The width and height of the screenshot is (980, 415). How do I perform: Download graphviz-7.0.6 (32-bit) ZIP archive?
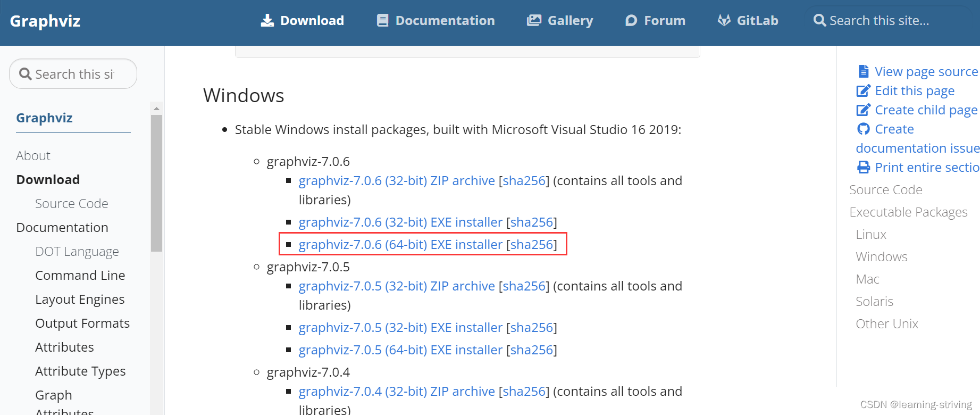point(397,180)
